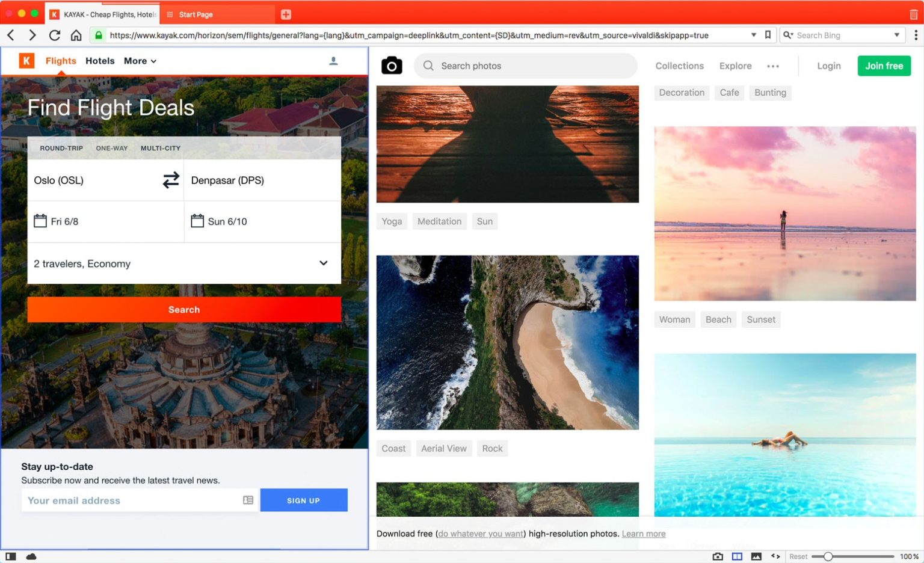Viewport: 924px width, 563px height.
Task: Click the Unsplash camera logo
Action: [392, 66]
